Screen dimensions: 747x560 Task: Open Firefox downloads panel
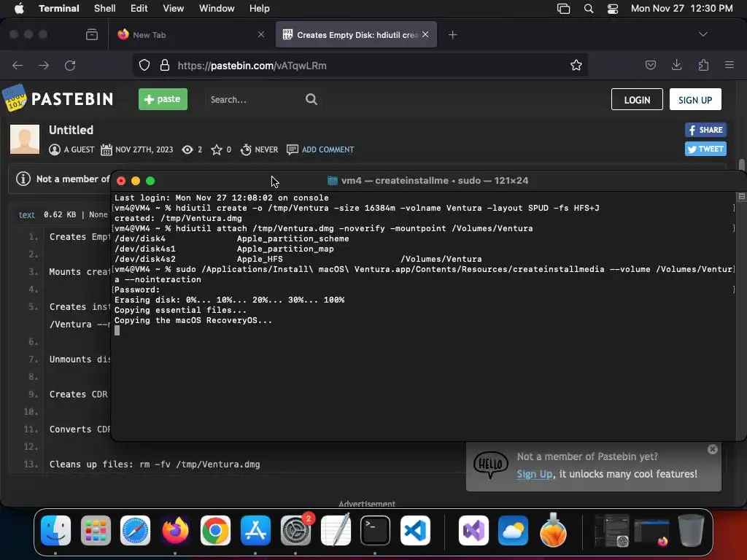click(x=676, y=65)
